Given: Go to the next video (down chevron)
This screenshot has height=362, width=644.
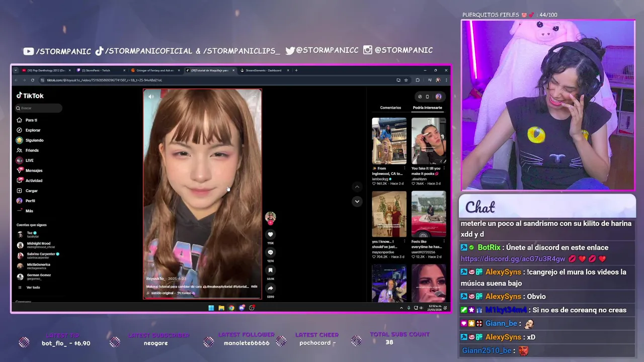Looking at the screenshot, I should point(357,201).
